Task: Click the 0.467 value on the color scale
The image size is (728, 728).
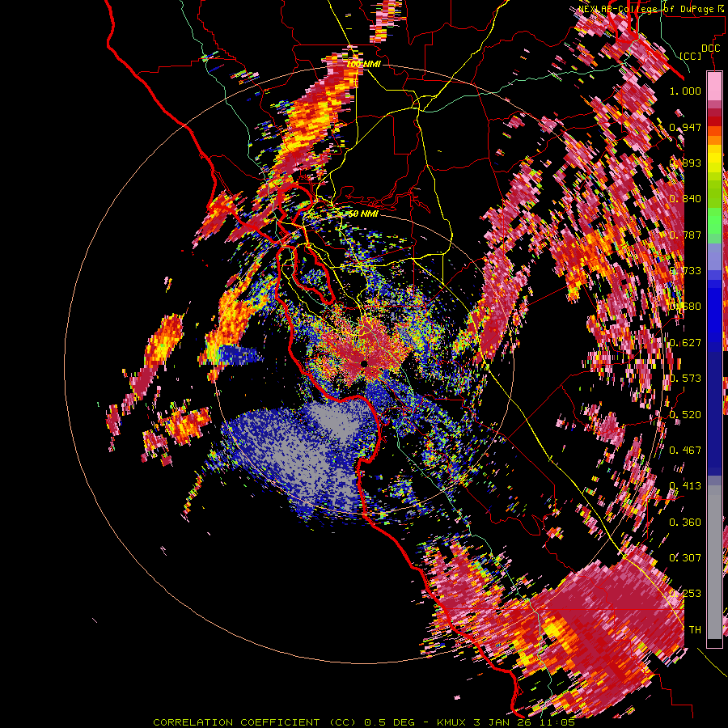Action: point(685,451)
